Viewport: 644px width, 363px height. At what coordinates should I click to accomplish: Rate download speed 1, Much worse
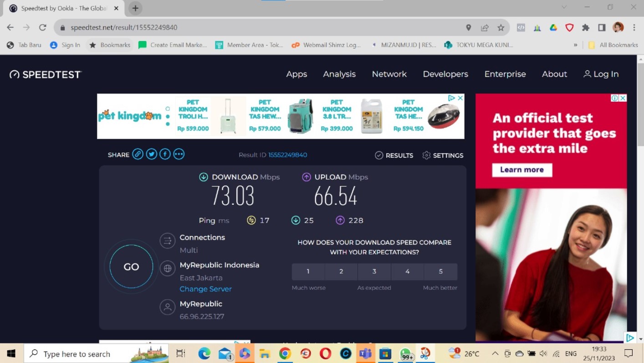308,271
